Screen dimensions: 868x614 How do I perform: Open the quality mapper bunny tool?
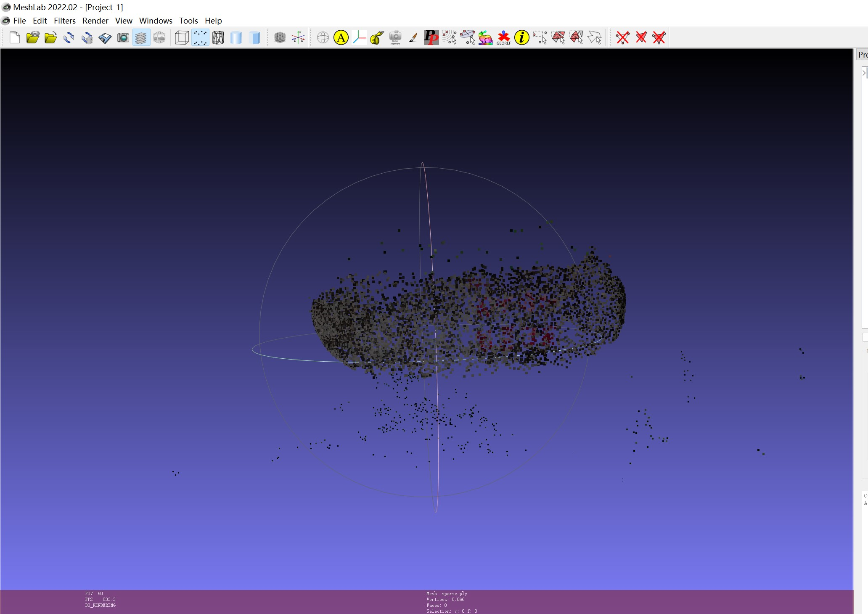[x=485, y=37]
